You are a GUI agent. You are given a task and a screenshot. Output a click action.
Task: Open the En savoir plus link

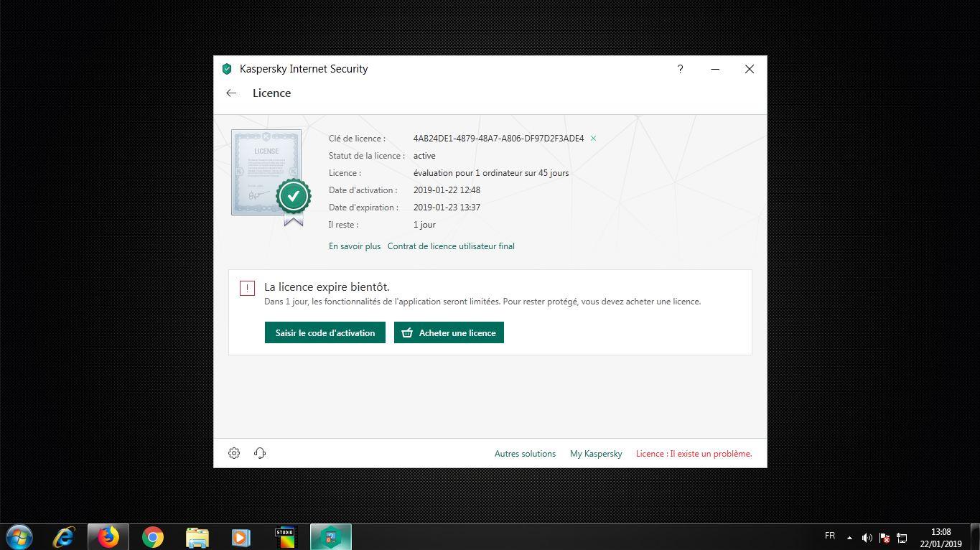355,246
